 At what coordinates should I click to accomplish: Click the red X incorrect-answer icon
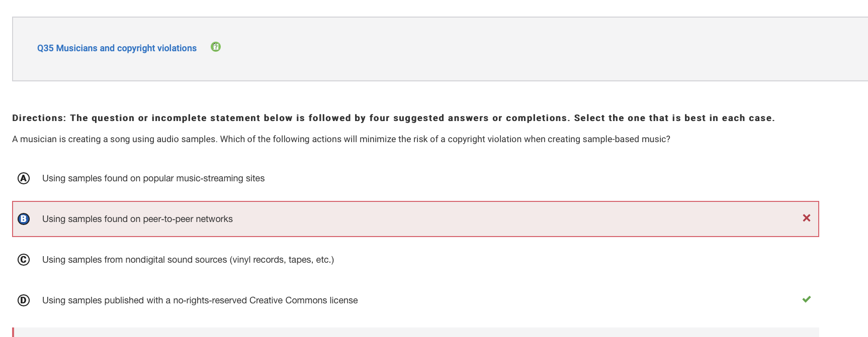point(806,218)
